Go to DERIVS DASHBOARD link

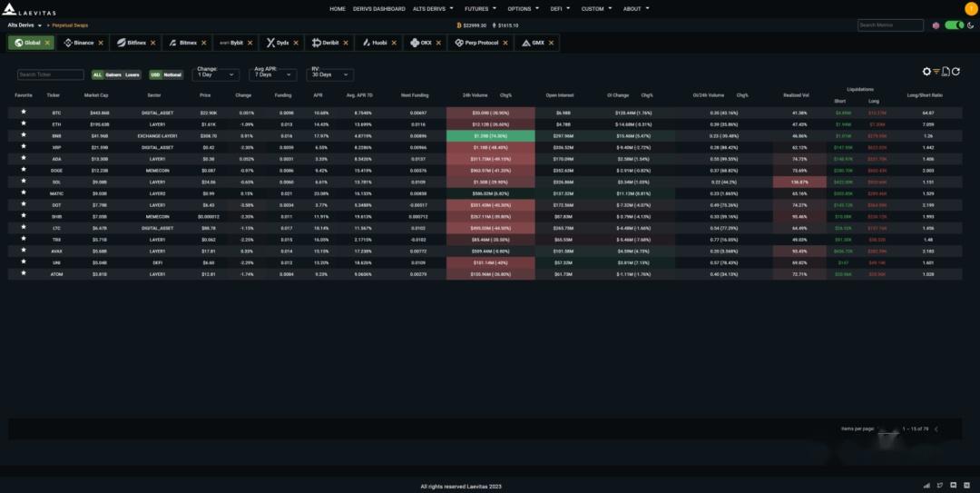click(x=378, y=9)
